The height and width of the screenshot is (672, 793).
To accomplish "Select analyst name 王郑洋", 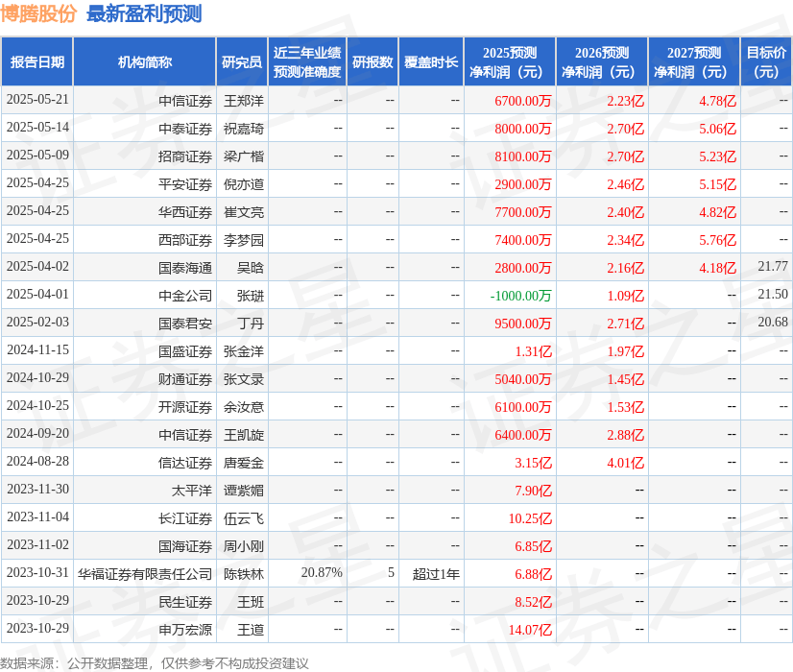I will (244, 101).
